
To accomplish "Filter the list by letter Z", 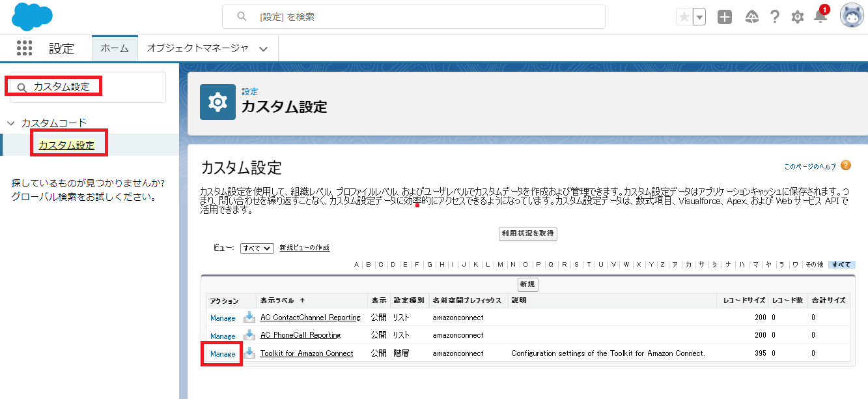I will (x=662, y=265).
